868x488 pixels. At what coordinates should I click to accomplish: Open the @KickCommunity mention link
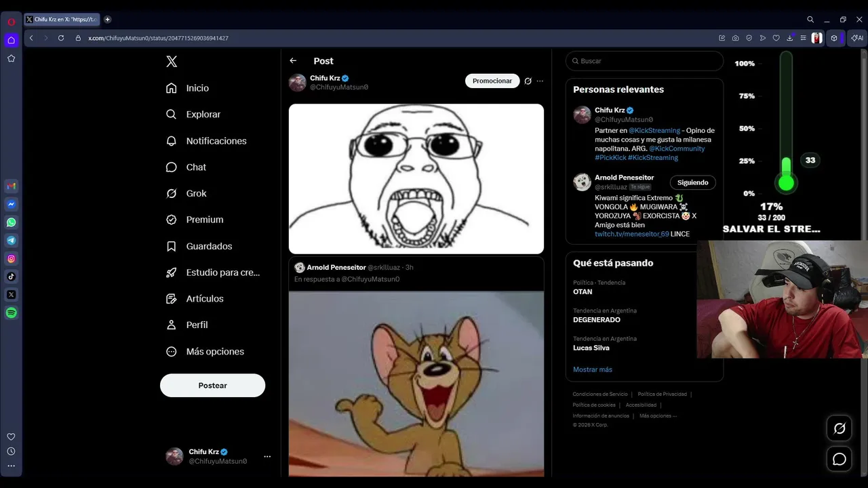tap(677, 148)
